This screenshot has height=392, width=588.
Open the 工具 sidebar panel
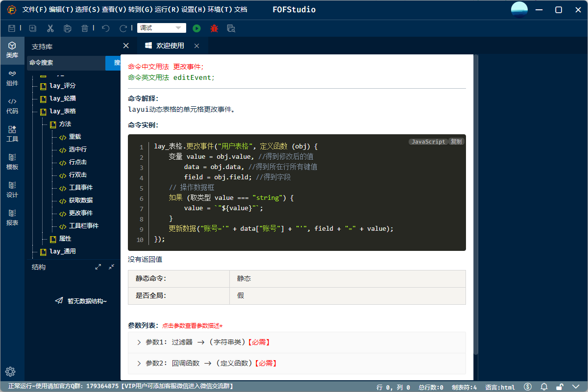click(x=12, y=134)
